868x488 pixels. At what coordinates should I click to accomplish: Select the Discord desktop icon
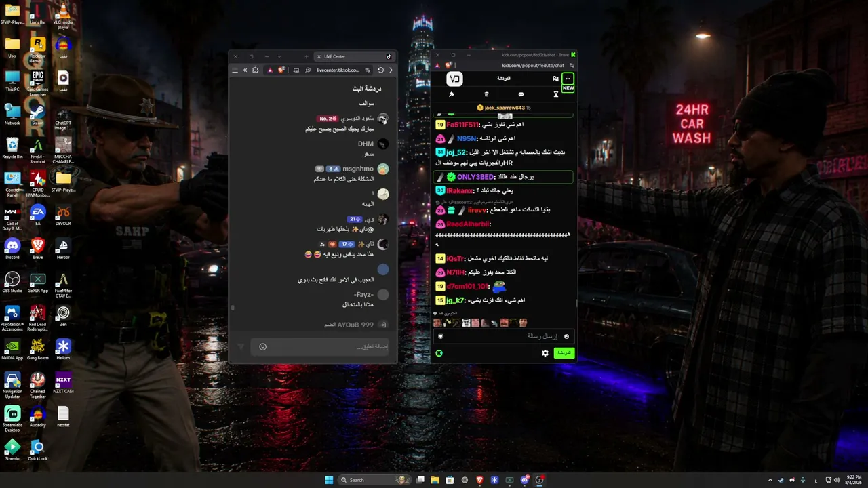pos(12,249)
